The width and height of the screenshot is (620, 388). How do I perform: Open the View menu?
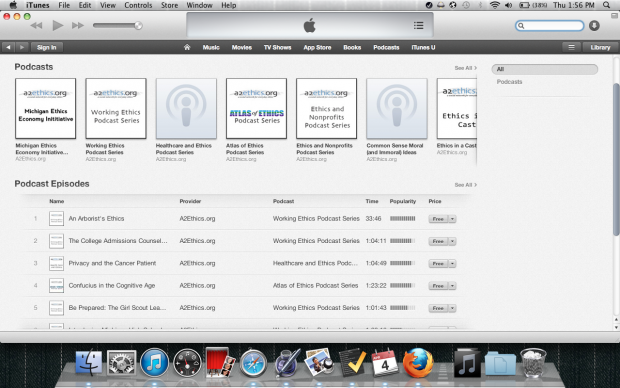pyautogui.click(x=108, y=5)
